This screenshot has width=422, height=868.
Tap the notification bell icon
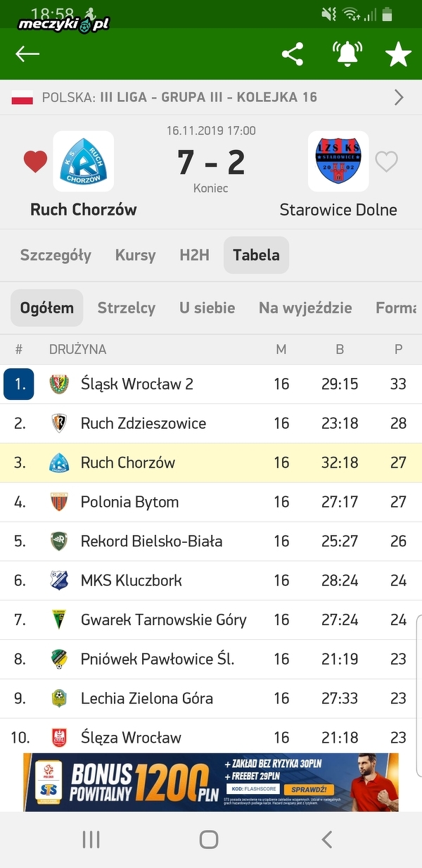tap(347, 54)
